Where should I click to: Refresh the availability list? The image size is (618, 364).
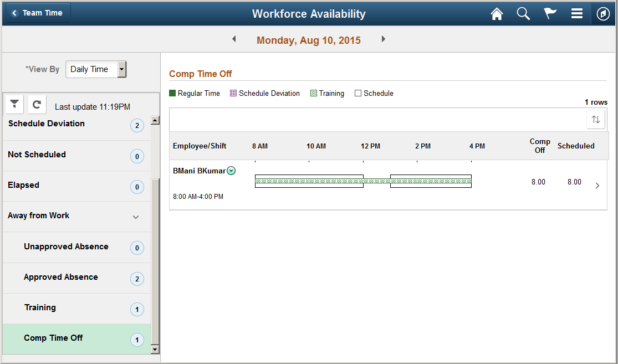(x=37, y=104)
